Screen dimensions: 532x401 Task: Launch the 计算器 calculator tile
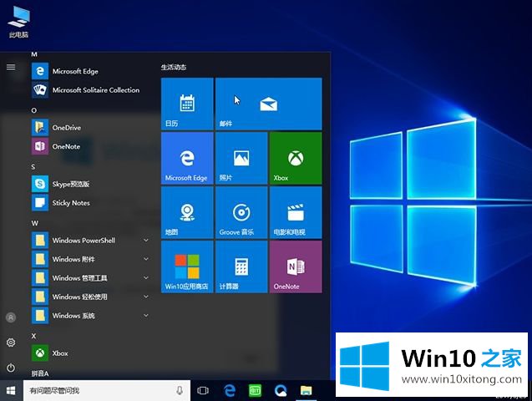tap(241, 267)
